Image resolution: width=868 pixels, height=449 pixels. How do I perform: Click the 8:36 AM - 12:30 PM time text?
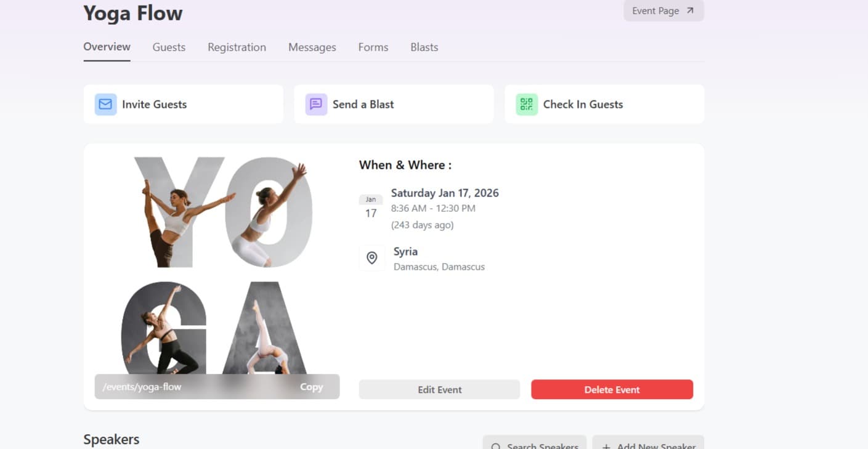(433, 208)
